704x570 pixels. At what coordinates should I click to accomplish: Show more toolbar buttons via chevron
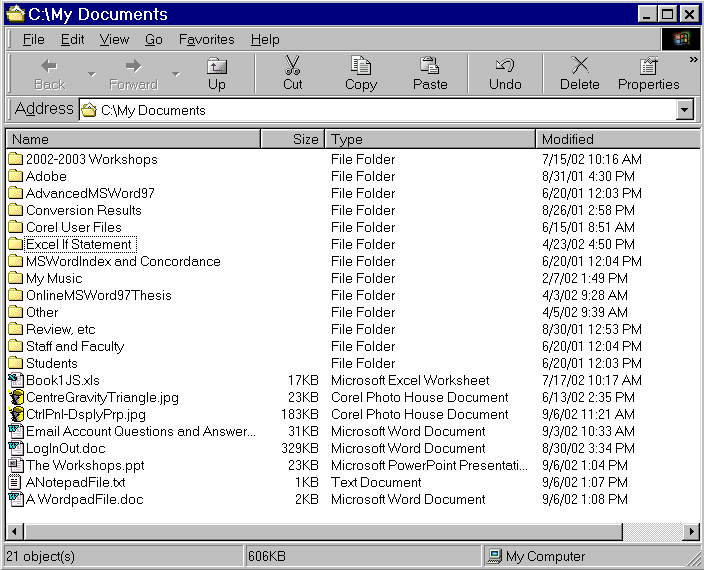694,59
